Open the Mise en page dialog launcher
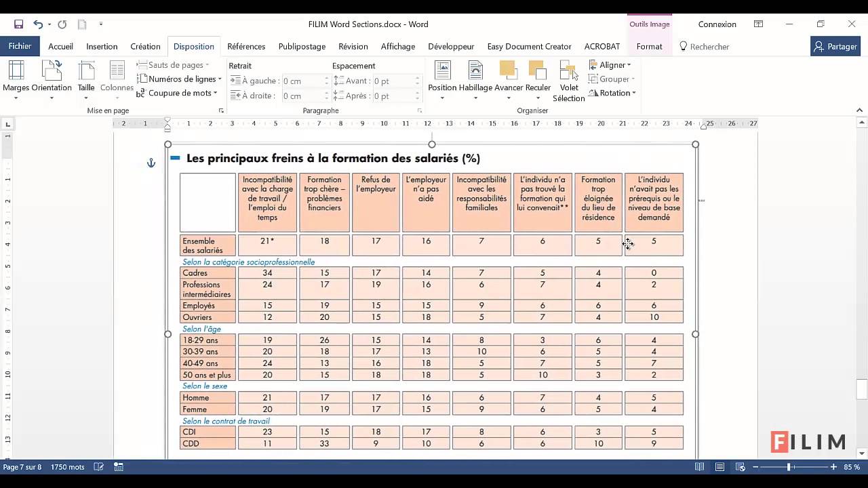The image size is (868, 488). tap(221, 110)
